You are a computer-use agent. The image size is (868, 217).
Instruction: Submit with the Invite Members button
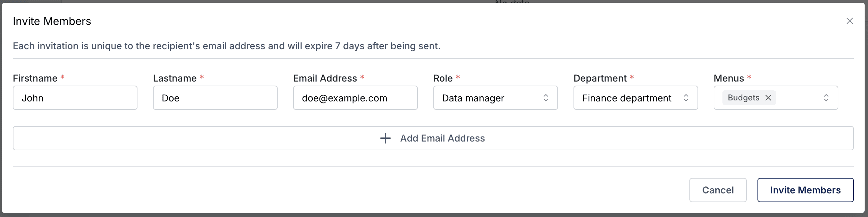pos(805,190)
